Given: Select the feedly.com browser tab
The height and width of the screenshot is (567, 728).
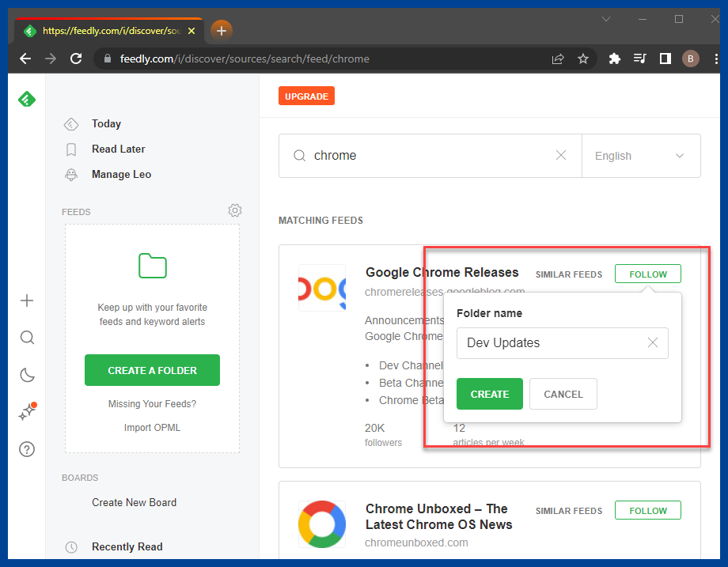Looking at the screenshot, I should (109, 31).
